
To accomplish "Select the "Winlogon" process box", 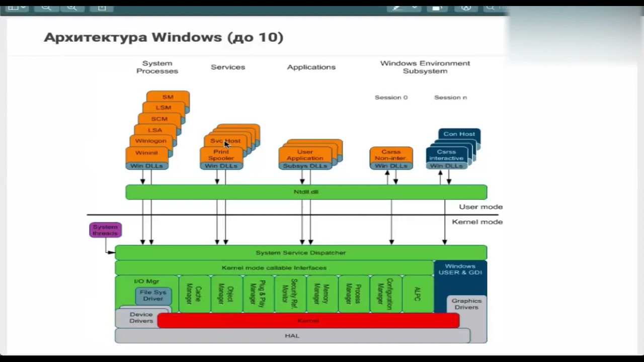I will click(150, 141).
